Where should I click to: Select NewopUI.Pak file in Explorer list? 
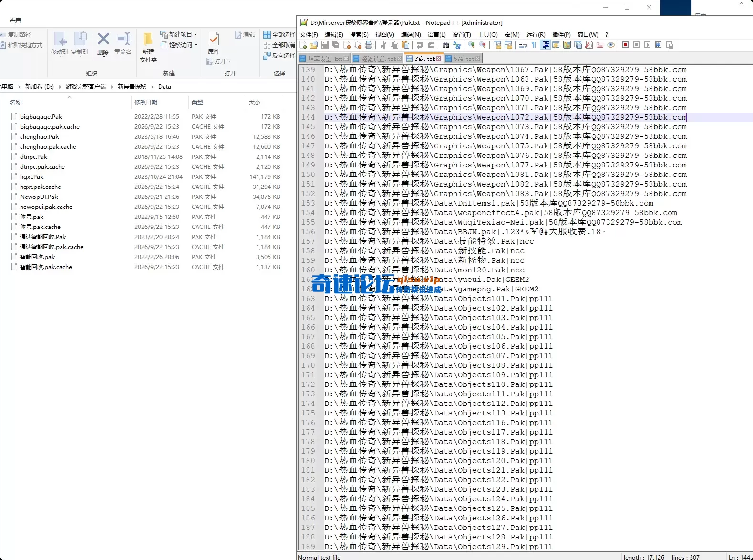(39, 197)
